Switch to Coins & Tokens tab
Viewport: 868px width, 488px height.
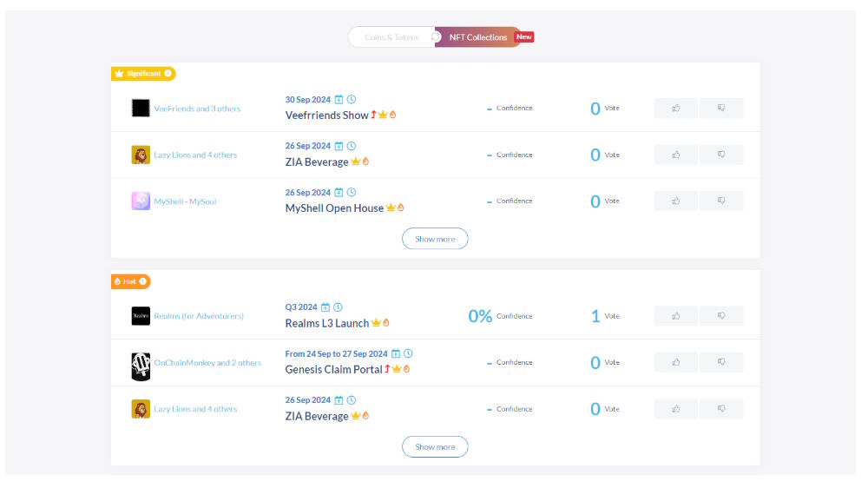[391, 37]
